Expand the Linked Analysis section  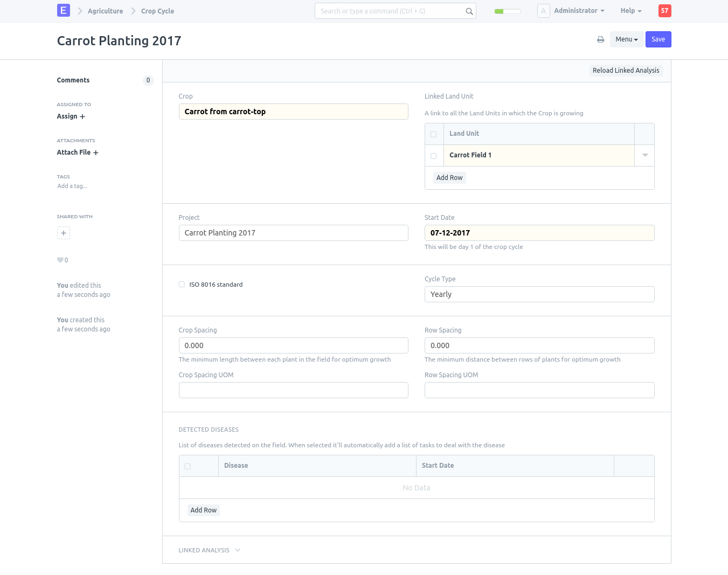click(x=209, y=550)
